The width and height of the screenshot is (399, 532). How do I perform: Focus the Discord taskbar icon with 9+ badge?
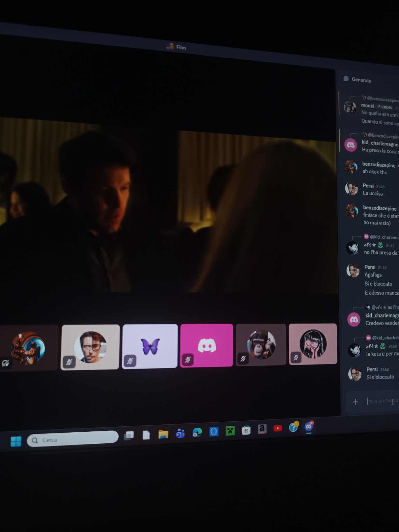tap(309, 427)
